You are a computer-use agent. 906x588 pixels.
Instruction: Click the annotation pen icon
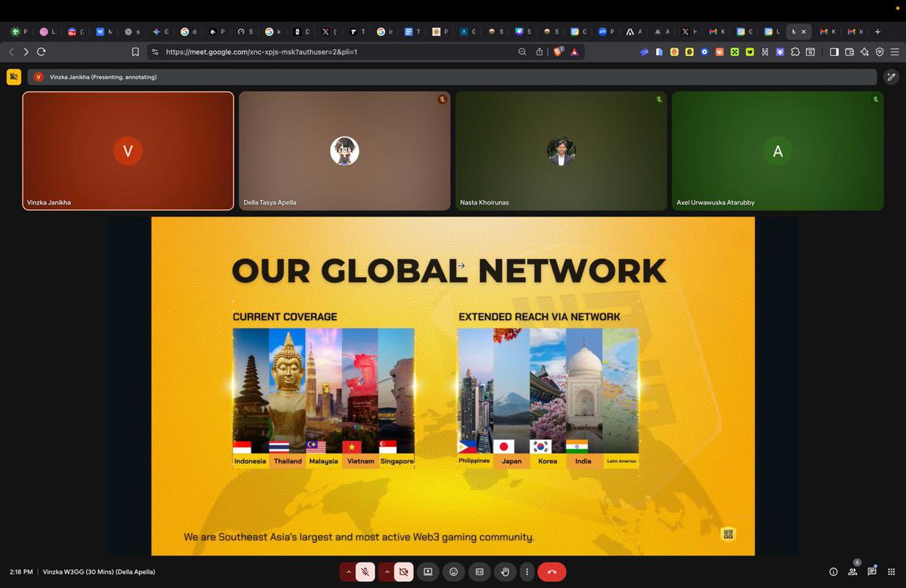tap(892, 77)
